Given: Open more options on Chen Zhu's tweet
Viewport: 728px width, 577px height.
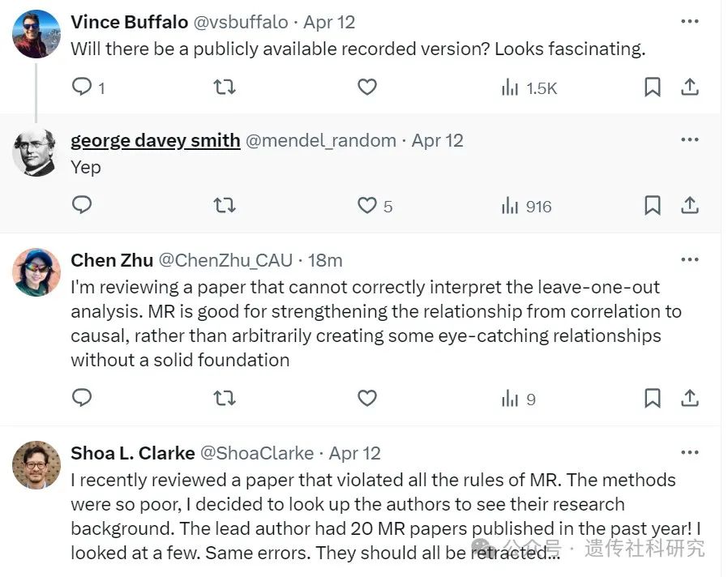Looking at the screenshot, I should pos(690,259).
